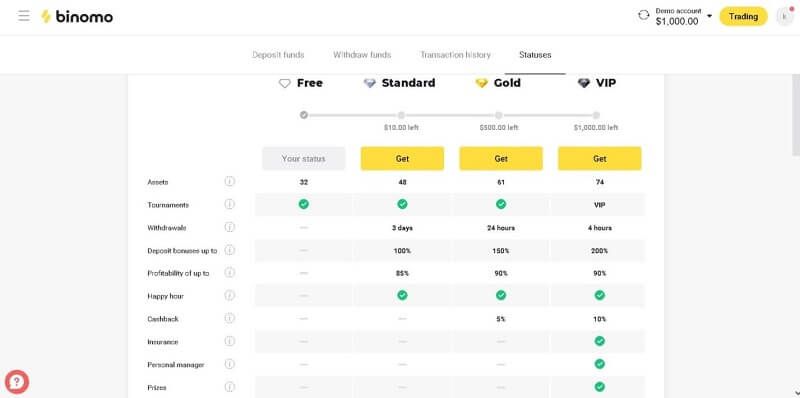Open the Transaction history tab
The height and width of the screenshot is (398, 800).
456,55
